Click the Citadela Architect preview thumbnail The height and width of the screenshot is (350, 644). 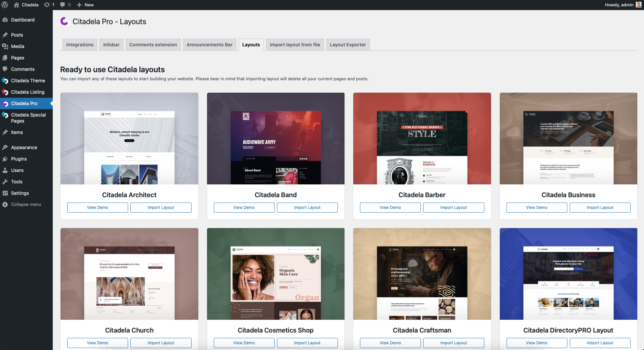click(x=129, y=138)
